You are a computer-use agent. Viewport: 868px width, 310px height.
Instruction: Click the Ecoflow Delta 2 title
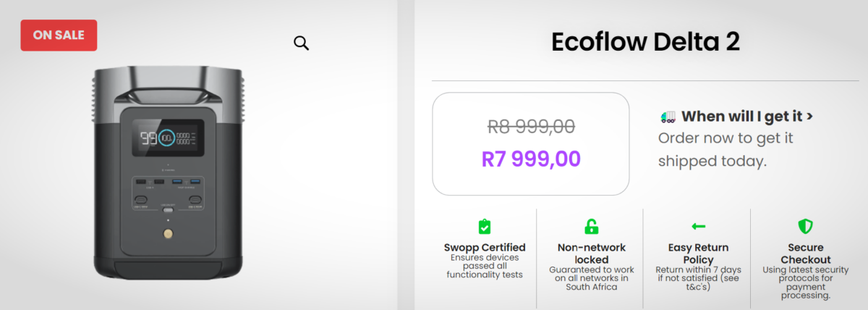click(645, 42)
